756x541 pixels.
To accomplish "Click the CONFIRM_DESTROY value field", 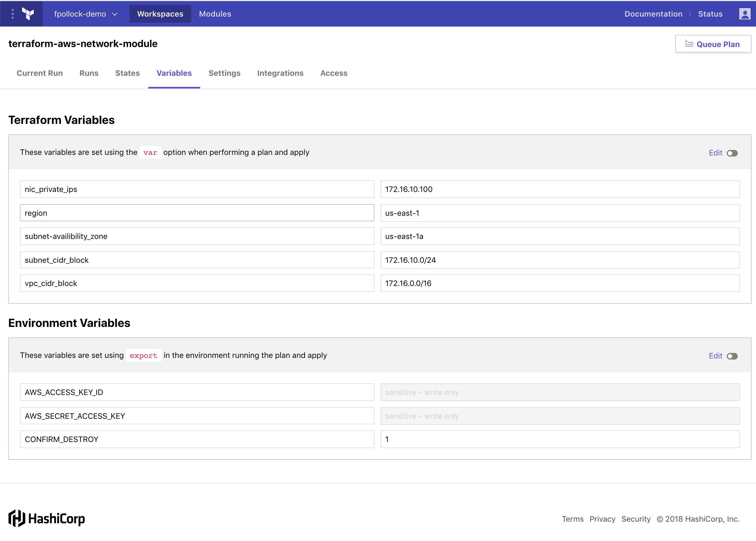I will pos(559,439).
